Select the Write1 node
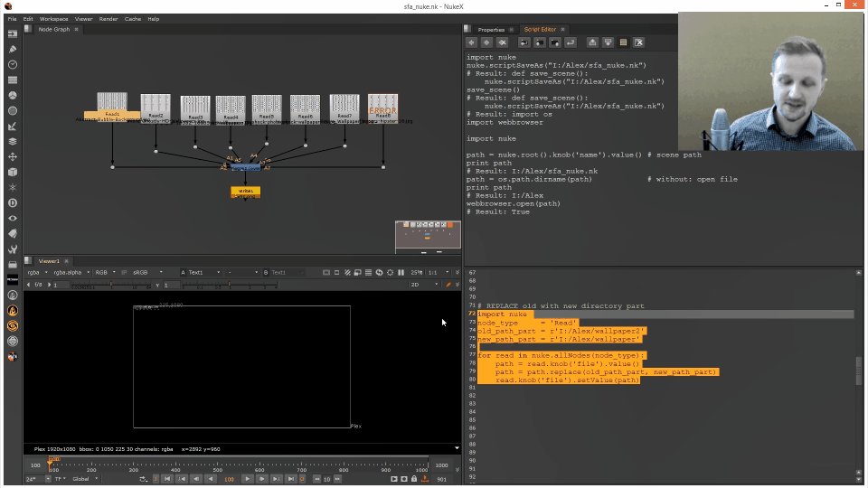This screenshot has width=868, height=488. [x=245, y=192]
